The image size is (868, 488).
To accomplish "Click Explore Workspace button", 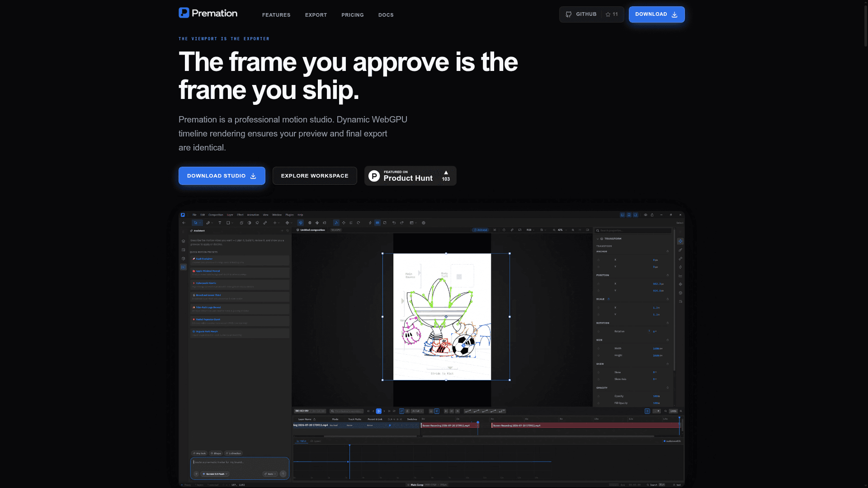I will [315, 176].
